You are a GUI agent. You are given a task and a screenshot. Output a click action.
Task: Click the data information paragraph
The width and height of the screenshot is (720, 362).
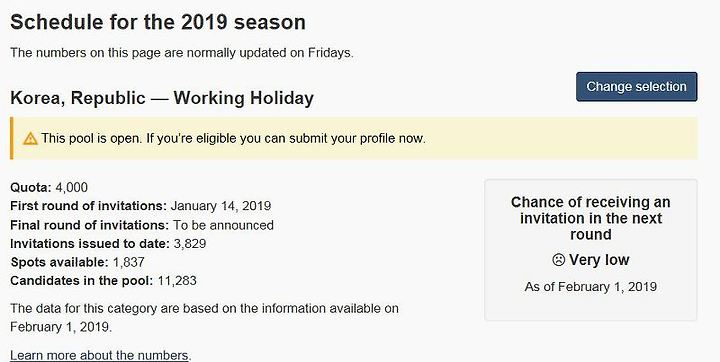tap(204, 317)
